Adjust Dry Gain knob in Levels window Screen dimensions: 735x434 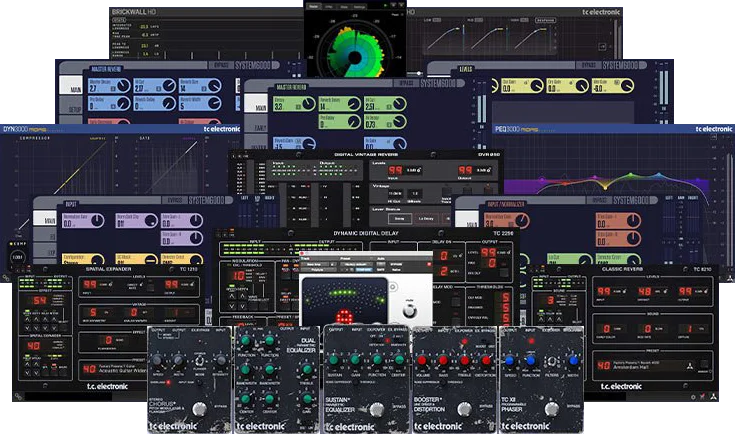click(x=582, y=86)
